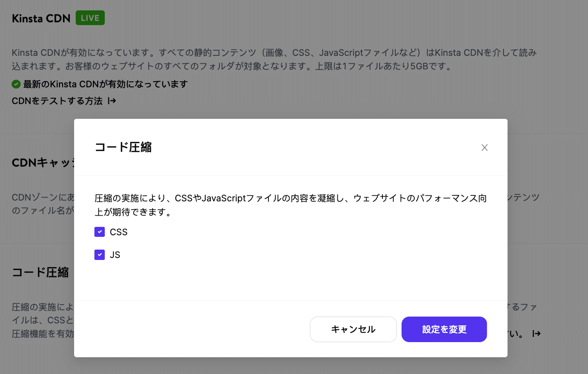Click the green circle icon before 最新のKinsta CDN
The image size is (588, 374).
16,84
